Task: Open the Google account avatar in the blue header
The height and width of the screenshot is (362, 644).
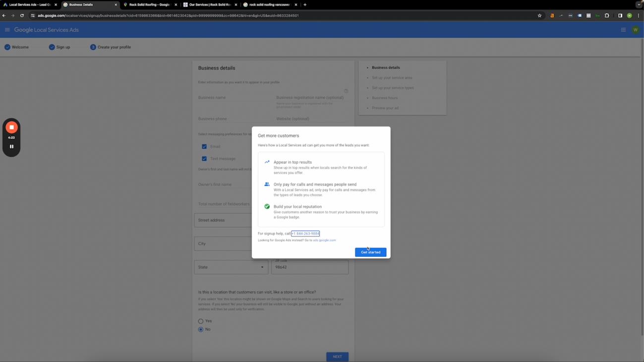Action: coord(636,30)
